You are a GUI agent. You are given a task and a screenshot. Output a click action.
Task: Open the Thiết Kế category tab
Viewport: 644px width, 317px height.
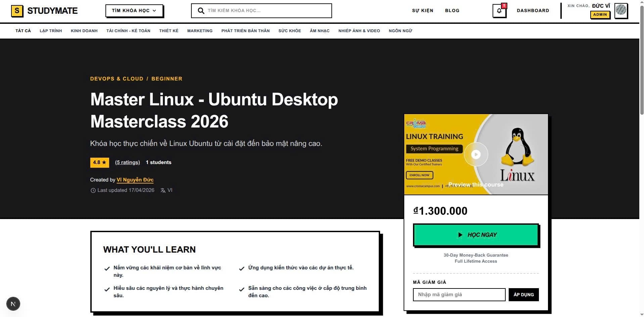pos(169,31)
